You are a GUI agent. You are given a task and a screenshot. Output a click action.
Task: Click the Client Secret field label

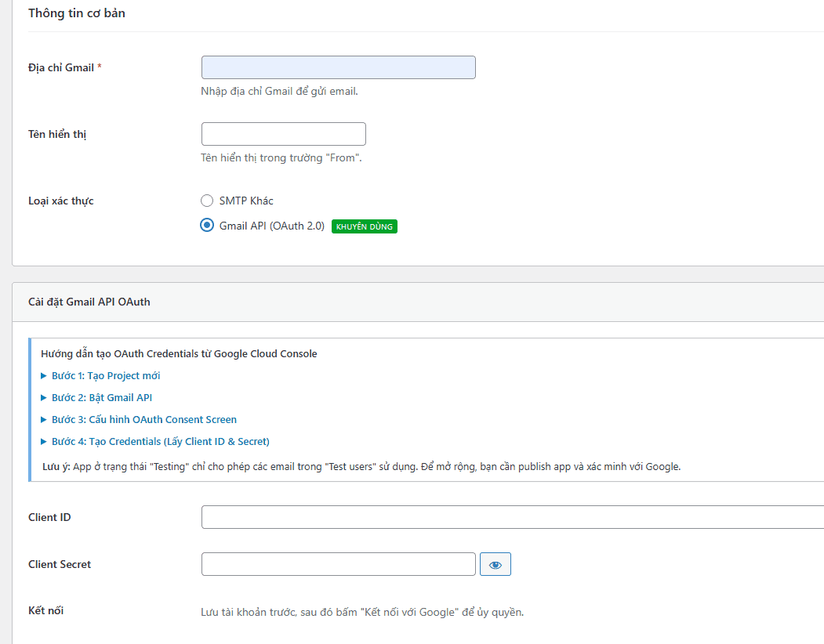(60, 564)
